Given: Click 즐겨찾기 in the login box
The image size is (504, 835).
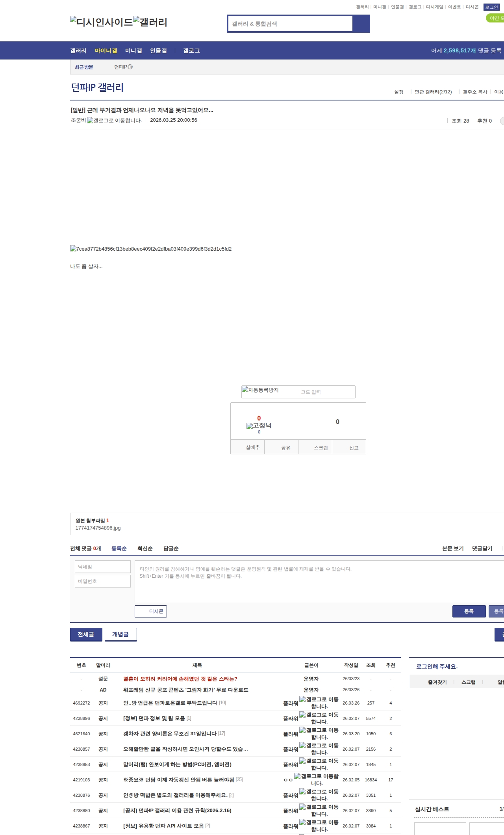Looking at the screenshot, I should tap(437, 682).
